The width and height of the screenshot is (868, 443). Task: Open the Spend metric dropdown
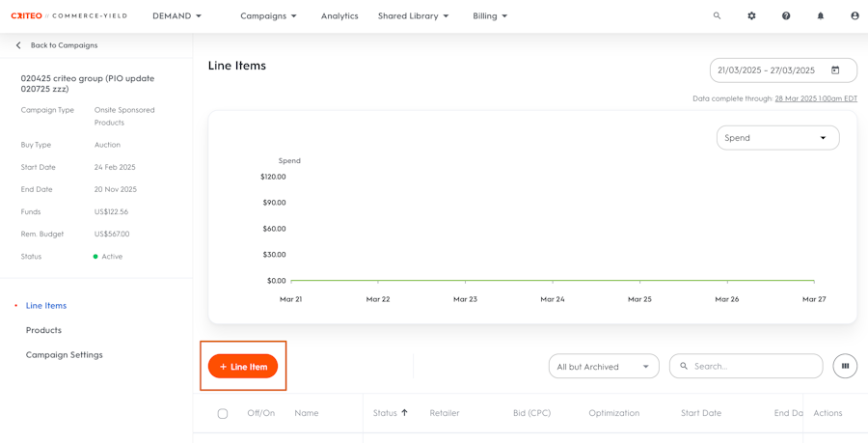(x=777, y=138)
